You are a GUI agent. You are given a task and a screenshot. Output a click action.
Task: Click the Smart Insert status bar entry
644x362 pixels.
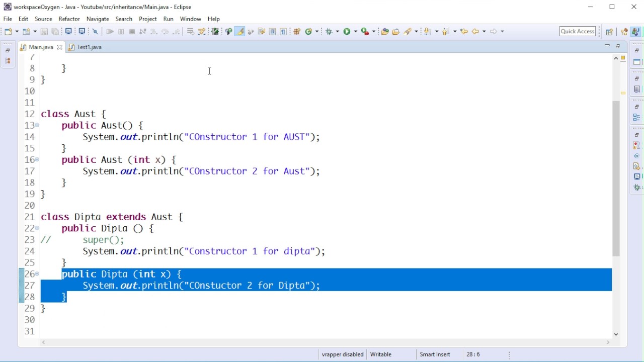click(x=435, y=354)
